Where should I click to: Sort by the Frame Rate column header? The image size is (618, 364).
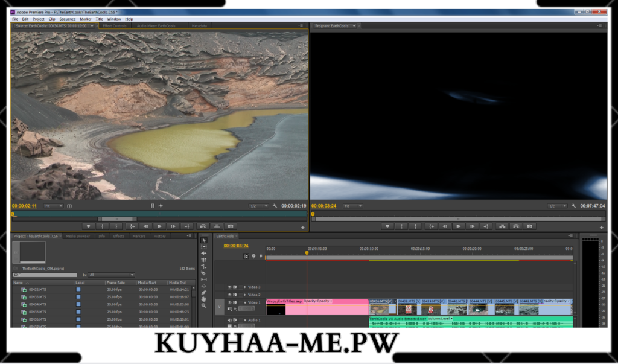[x=120, y=283]
